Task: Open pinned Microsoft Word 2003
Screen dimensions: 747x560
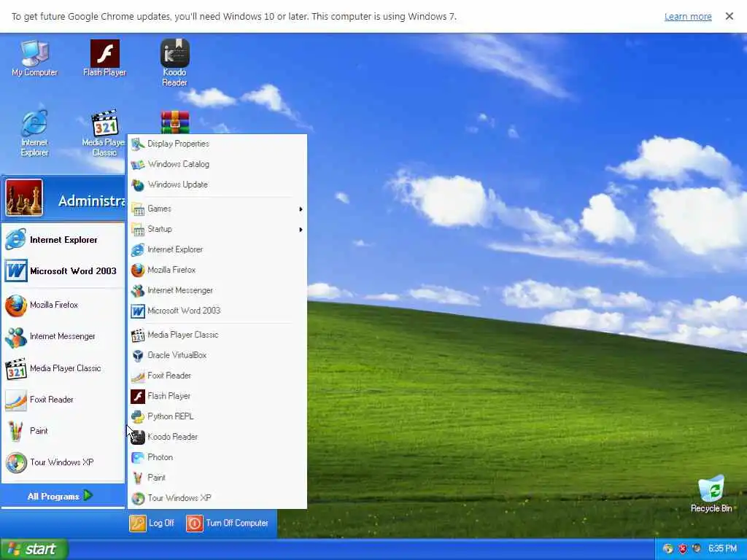Action: tap(63, 271)
